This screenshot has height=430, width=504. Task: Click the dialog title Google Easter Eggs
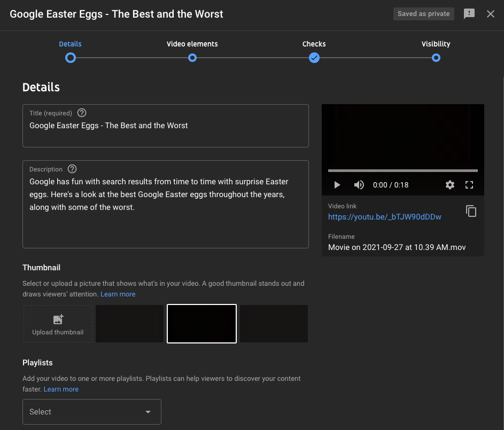tap(117, 14)
